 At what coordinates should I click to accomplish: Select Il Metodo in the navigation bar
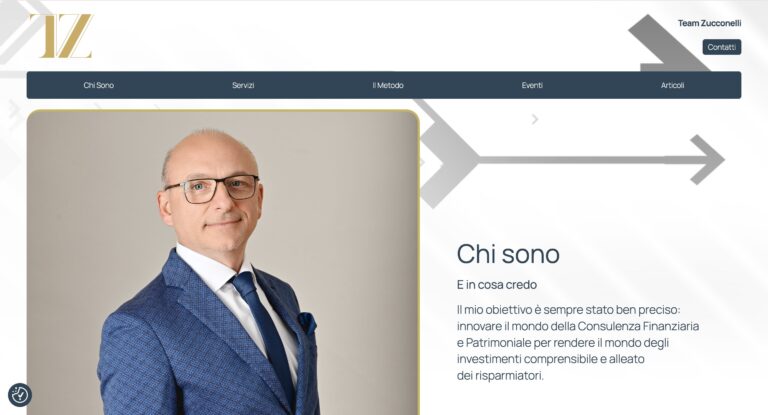(x=388, y=85)
